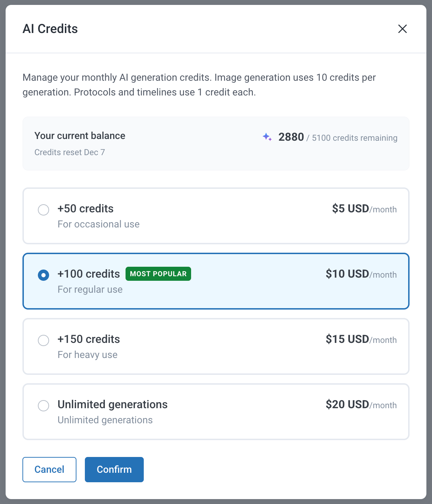432x504 pixels.
Task: Click the $20 USD/month price
Action: coord(361,405)
